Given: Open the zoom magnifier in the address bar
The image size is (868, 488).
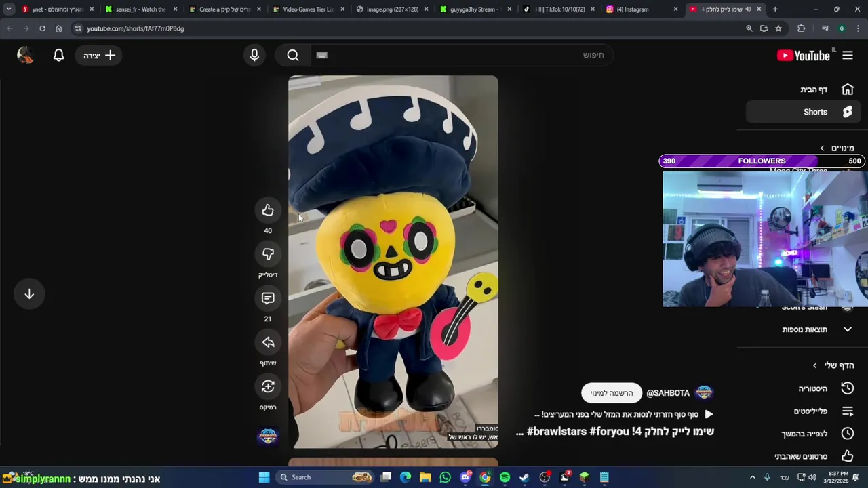Looking at the screenshot, I should coord(749,28).
